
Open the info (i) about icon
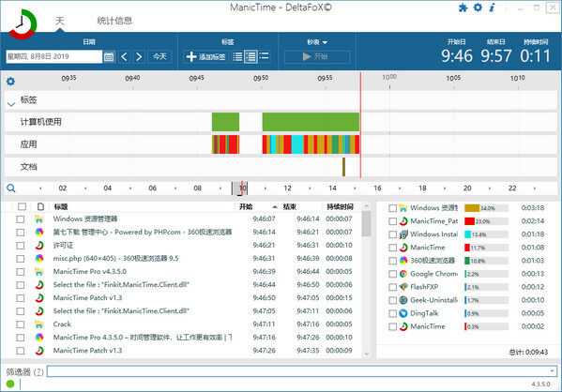click(x=493, y=8)
